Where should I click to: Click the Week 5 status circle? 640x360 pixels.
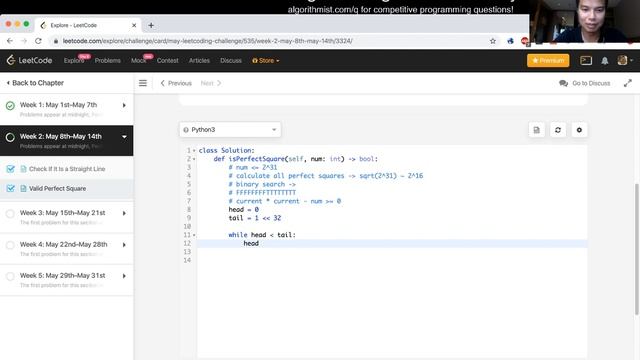10,276
